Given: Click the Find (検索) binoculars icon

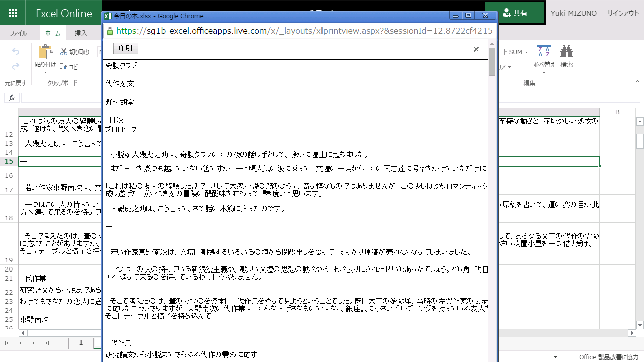Looking at the screenshot, I should (567, 51).
